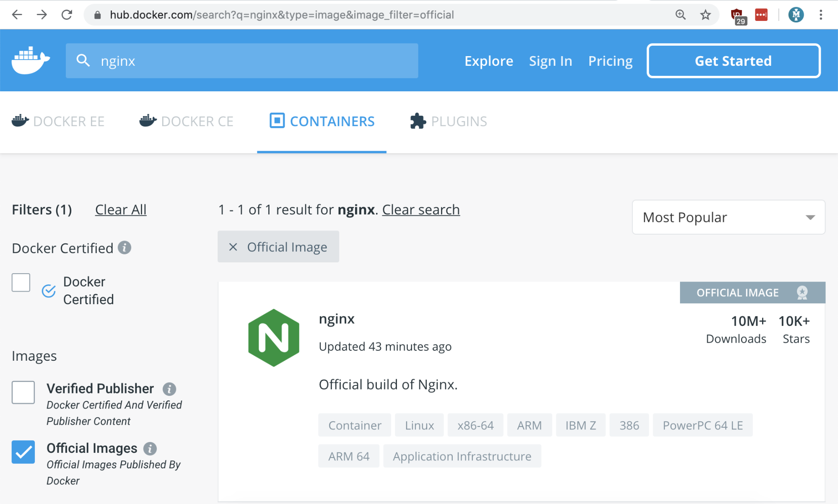Bookmark this page with the star icon
838x504 pixels.
pyautogui.click(x=706, y=15)
